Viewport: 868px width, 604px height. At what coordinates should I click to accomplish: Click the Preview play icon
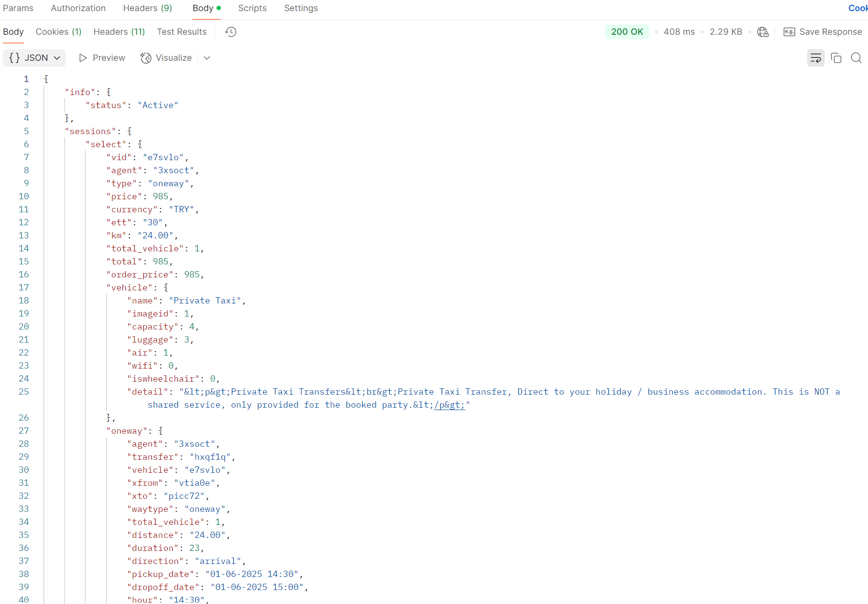click(x=83, y=58)
